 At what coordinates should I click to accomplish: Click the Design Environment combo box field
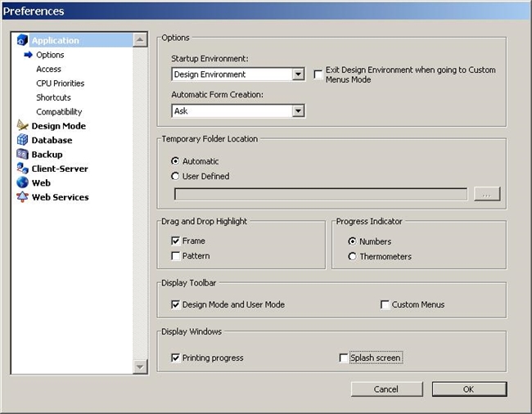click(x=238, y=74)
